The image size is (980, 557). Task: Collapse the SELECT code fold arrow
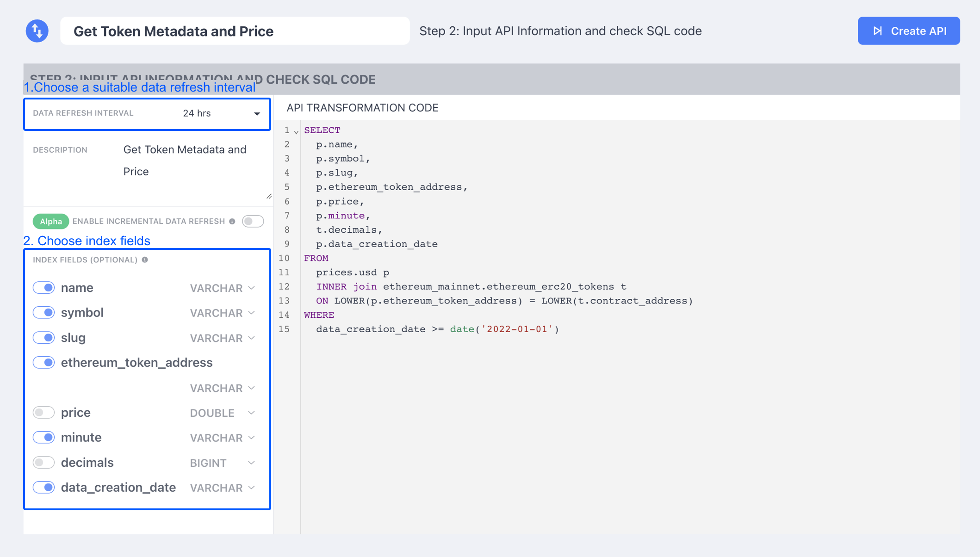coord(296,132)
